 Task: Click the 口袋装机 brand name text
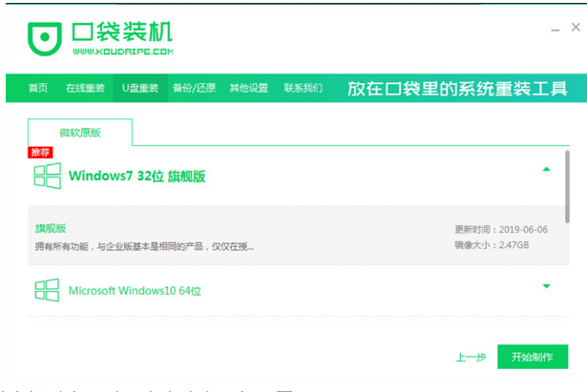tap(122, 31)
